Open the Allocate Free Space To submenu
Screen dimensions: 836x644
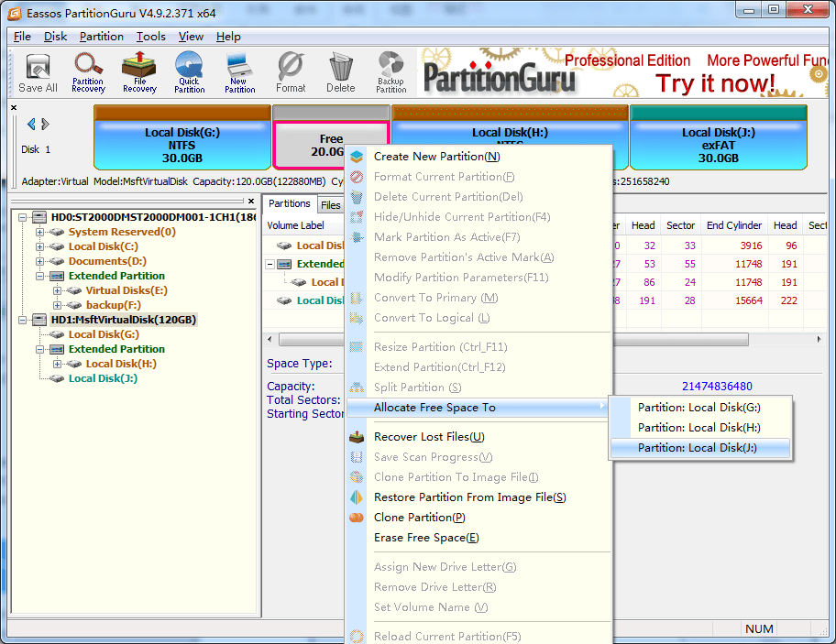478,408
